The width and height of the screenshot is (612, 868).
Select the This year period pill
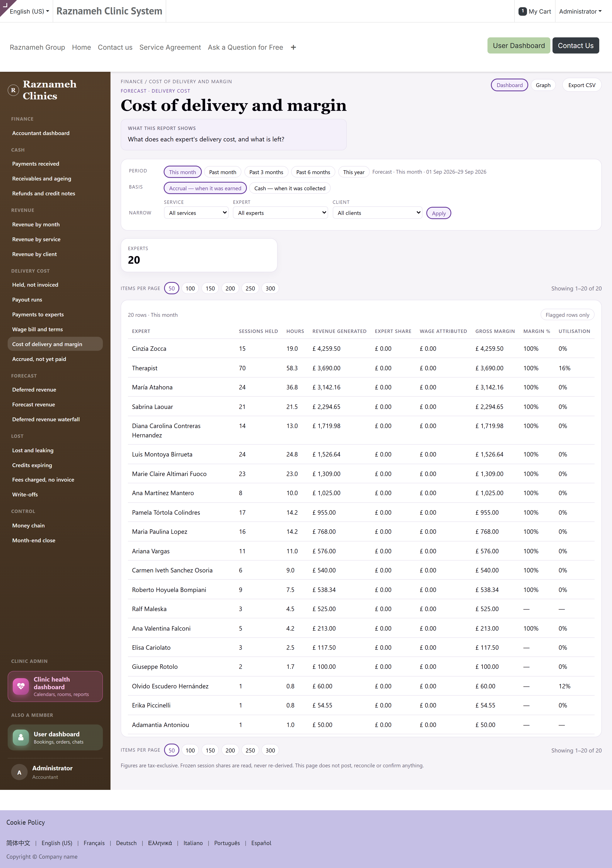354,172
